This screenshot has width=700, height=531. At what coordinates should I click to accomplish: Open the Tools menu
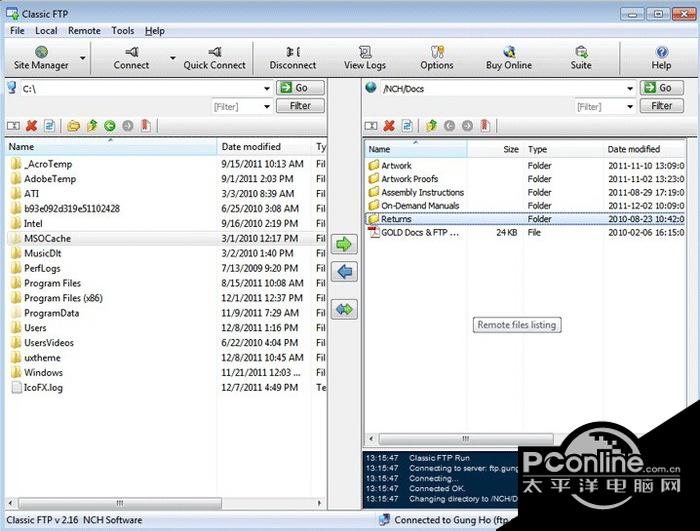[122, 31]
